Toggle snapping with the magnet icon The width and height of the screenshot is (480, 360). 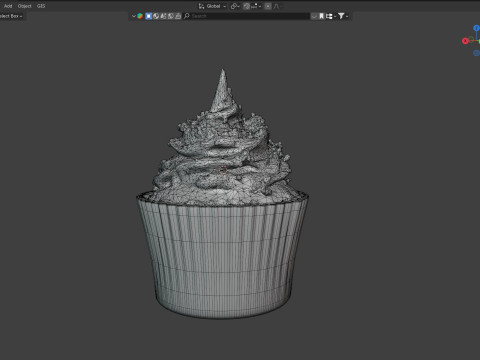[x=247, y=6]
